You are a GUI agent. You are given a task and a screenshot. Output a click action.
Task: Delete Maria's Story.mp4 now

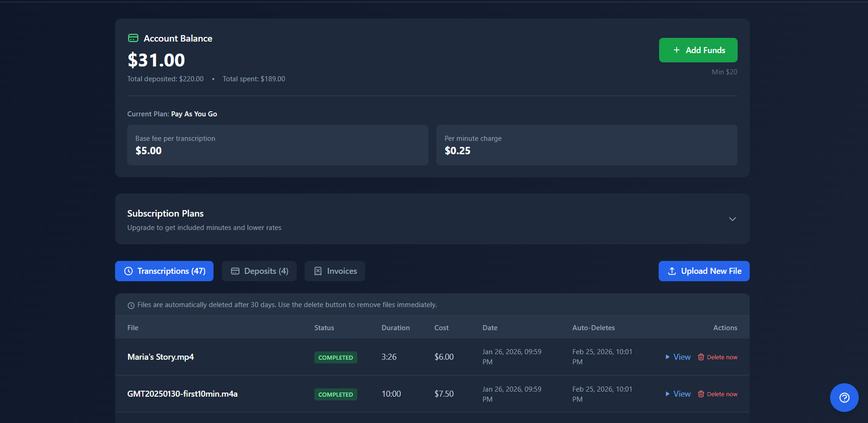pyautogui.click(x=718, y=357)
